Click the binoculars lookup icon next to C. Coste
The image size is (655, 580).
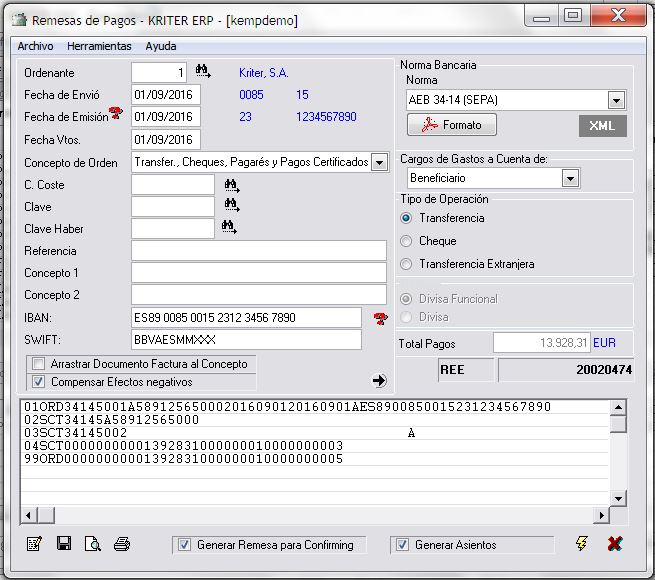tap(232, 185)
